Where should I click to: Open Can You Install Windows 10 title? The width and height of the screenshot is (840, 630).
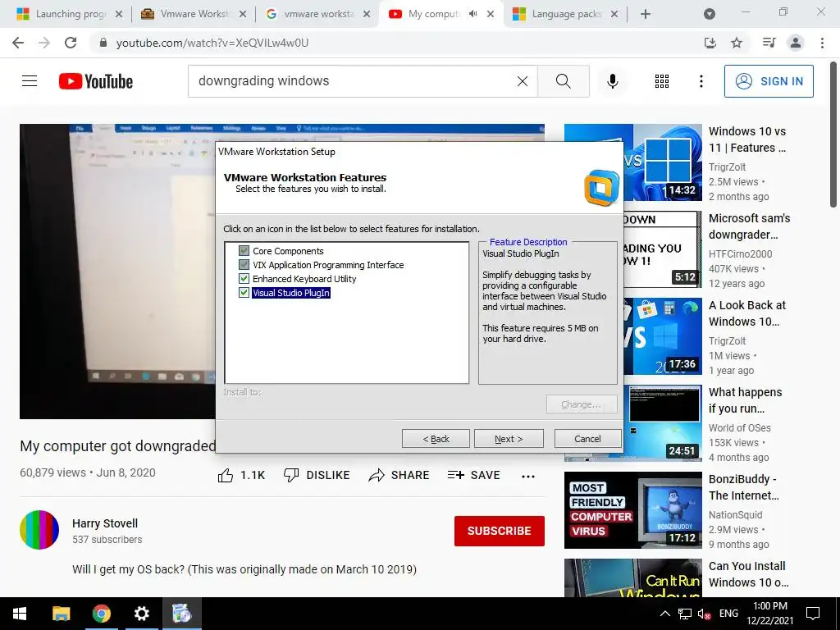click(748, 573)
